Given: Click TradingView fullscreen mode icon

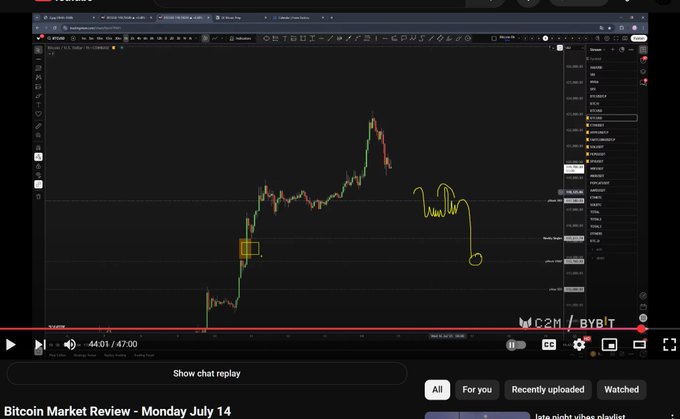Looking at the screenshot, I should 616,38.
